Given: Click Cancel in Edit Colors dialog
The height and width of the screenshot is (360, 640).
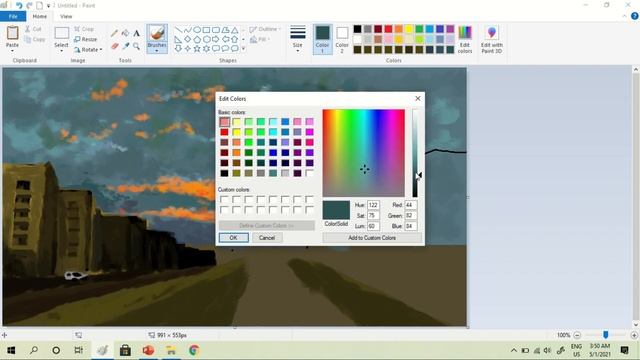Looking at the screenshot, I should pos(267,238).
